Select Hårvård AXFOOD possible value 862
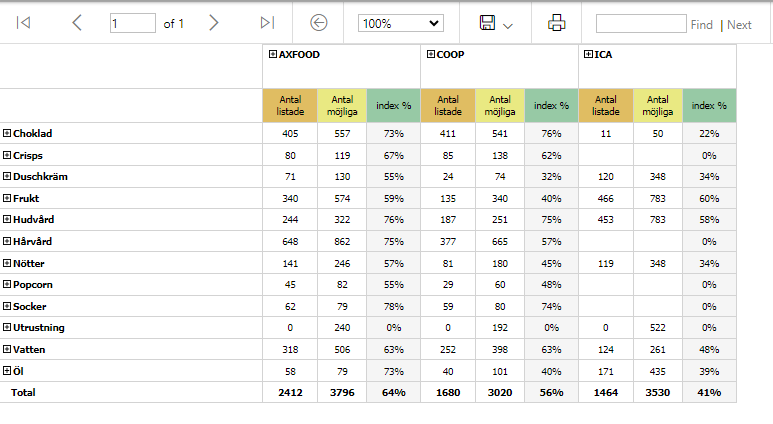The image size is (773, 424). [x=342, y=241]
